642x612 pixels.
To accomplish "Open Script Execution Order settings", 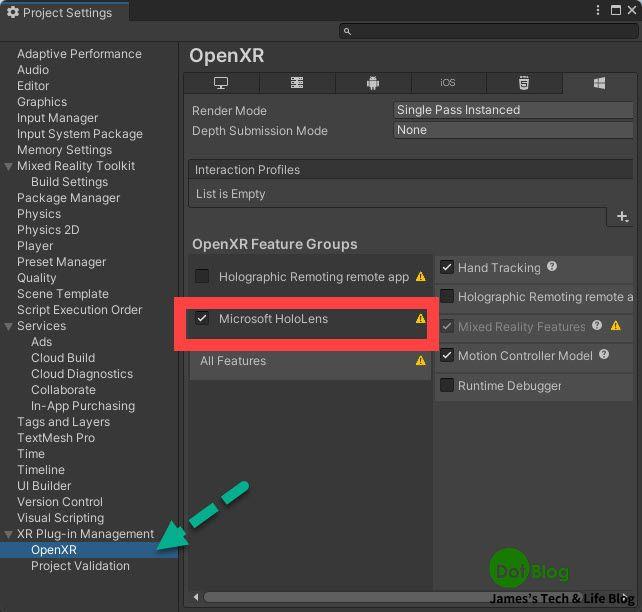I will tap(79, 309).
